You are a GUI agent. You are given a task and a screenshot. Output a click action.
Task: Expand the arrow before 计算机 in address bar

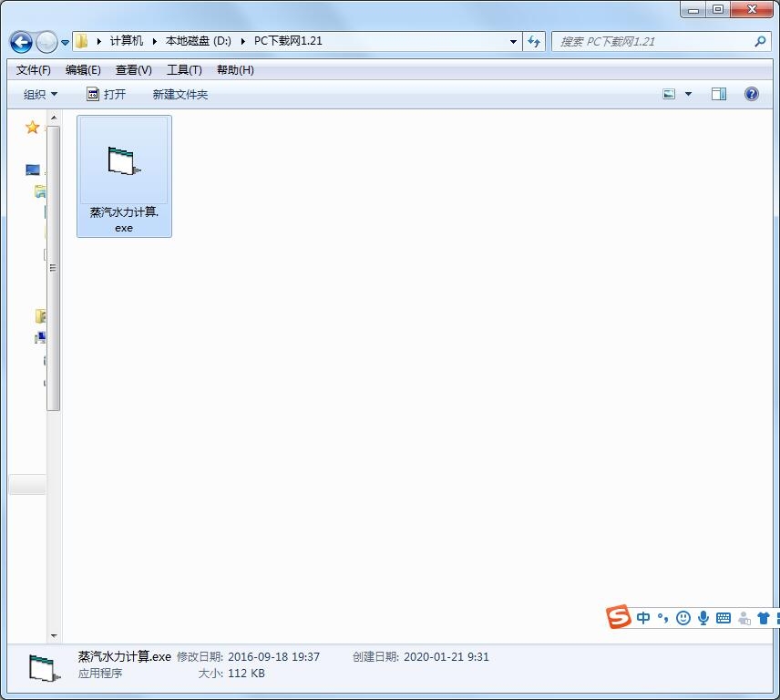(99, 41)
